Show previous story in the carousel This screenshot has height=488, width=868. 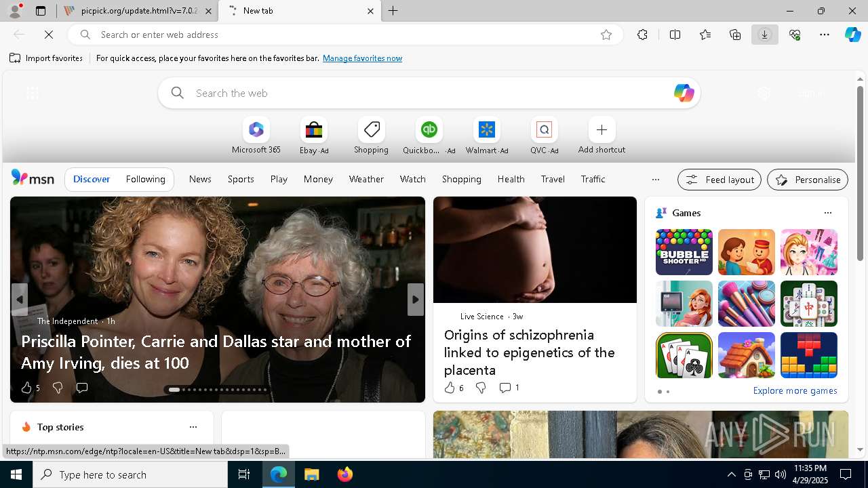tap(20, 300)
